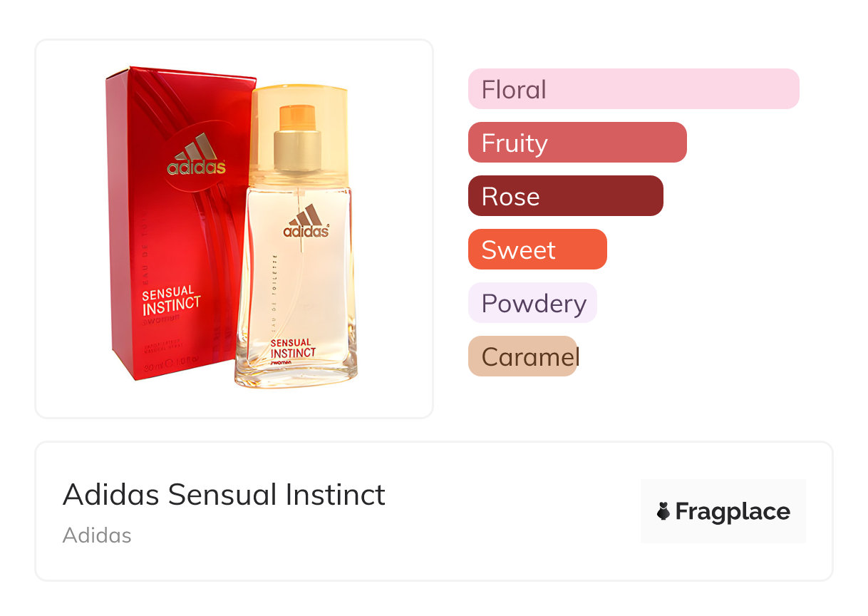Click Sensual Instinct label on bottle
868x616 pixels.
(x=293, y=349)
